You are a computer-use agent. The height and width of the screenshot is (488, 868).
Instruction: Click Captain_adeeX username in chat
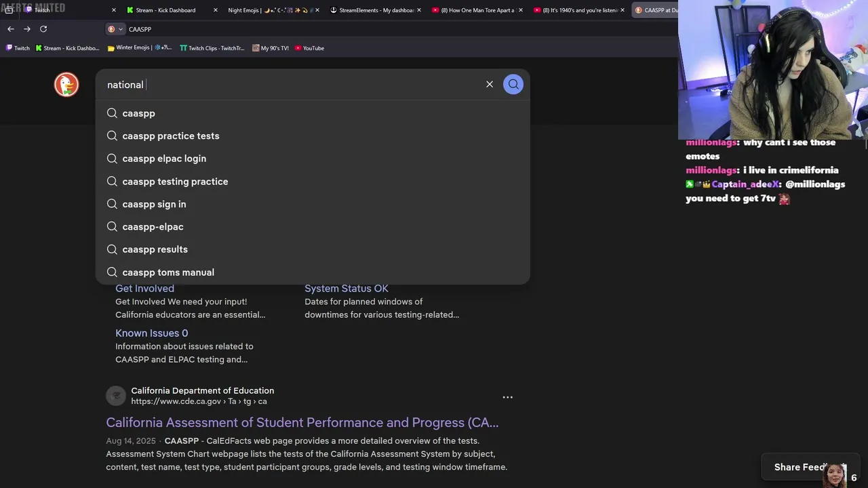[x=746, y=184]
